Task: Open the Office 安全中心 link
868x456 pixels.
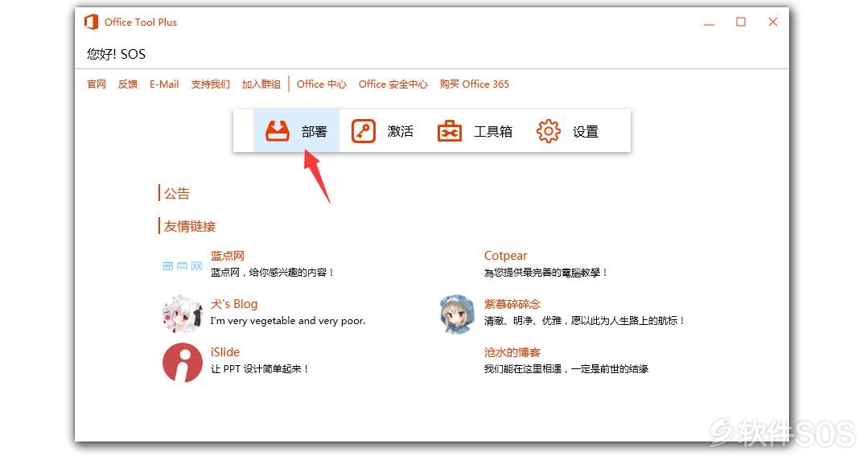Action: click(x=393, y=84)
